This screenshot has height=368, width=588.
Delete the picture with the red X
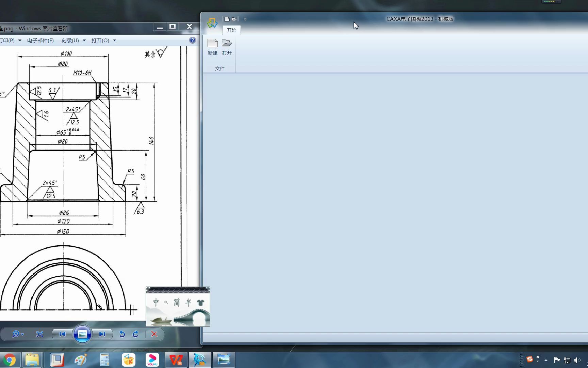pos(154,334)
